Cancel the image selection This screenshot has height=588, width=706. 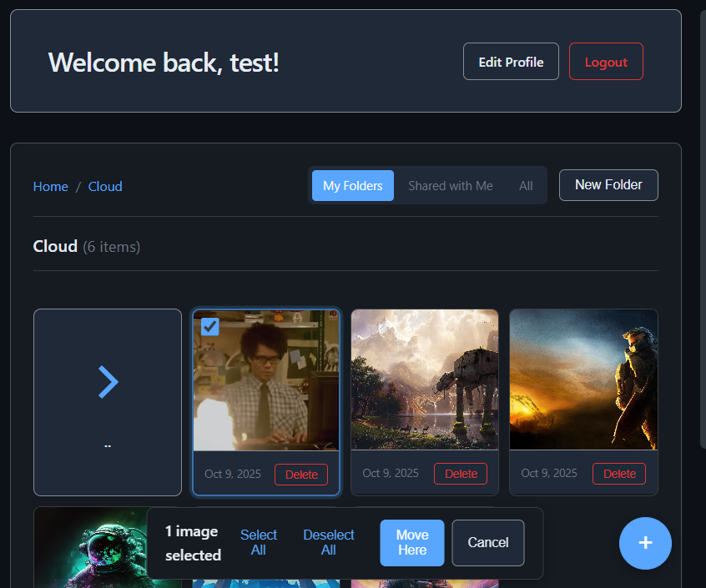tap(488, 543)
